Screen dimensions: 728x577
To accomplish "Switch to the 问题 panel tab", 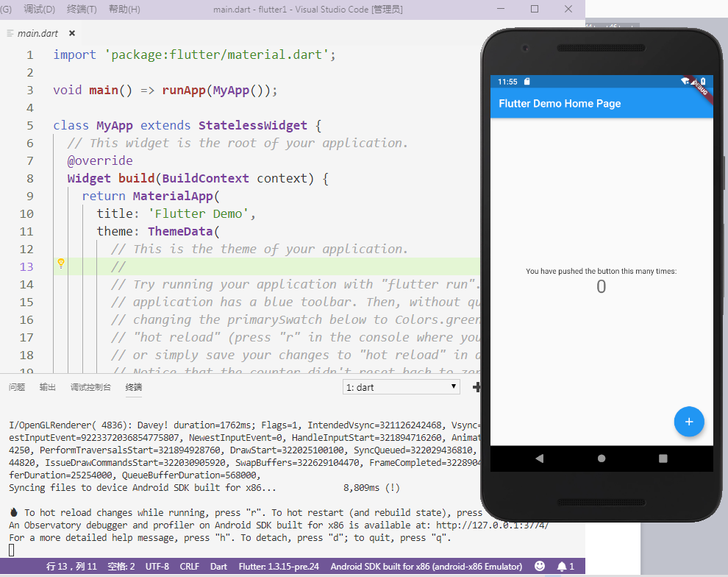I will [17, 387].
